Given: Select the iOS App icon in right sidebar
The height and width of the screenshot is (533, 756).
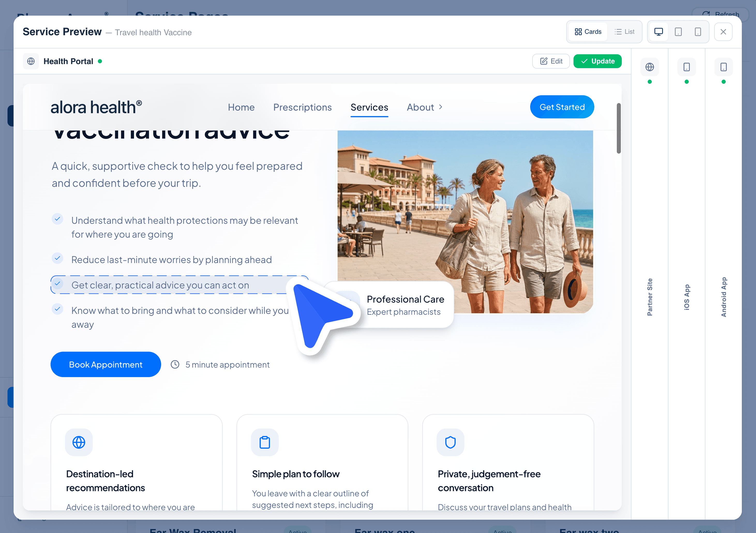Looking at the screenshot, I should (x=687, y=67).
